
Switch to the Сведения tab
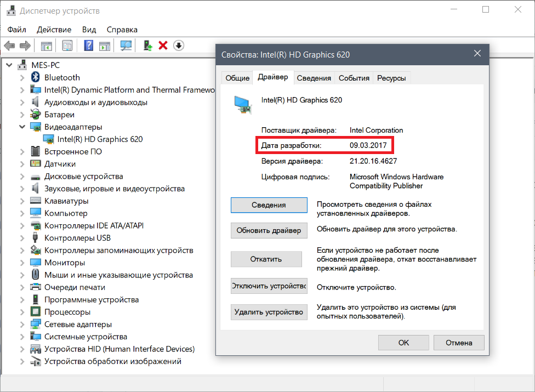(x=314, y=78)
